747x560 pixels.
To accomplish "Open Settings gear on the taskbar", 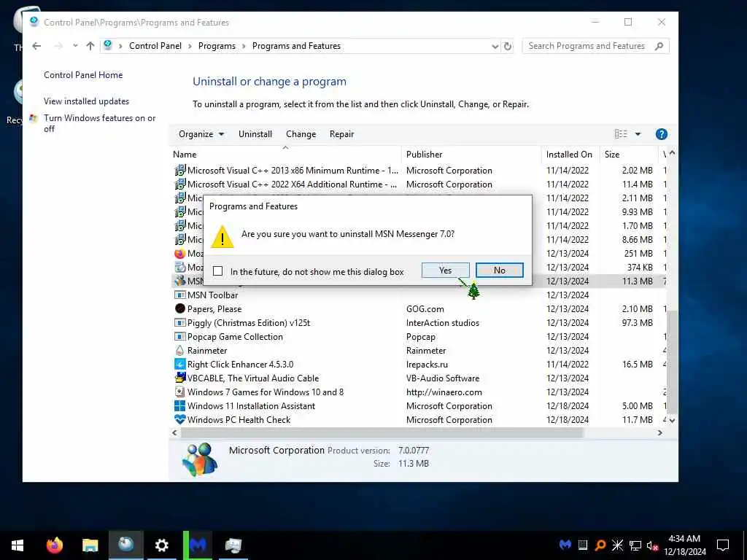I will click(x=161, y=545).
